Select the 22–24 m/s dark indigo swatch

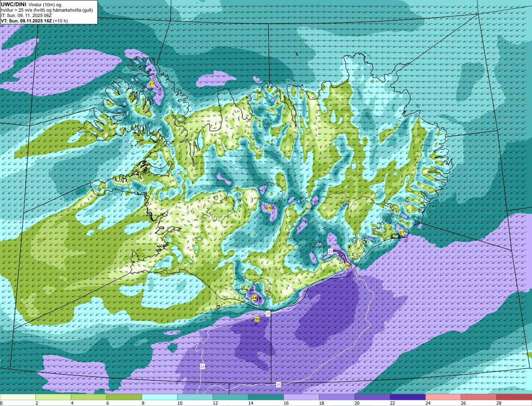[408, 397]
